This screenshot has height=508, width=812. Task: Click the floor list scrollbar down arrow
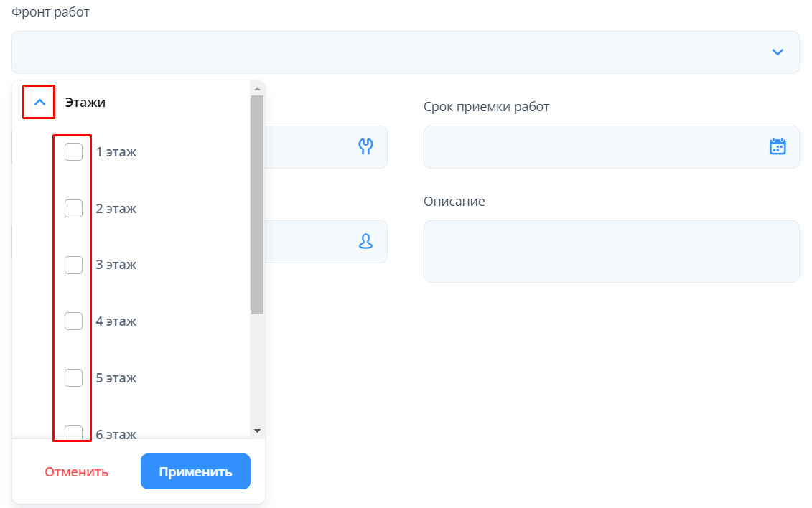[257, 430]
